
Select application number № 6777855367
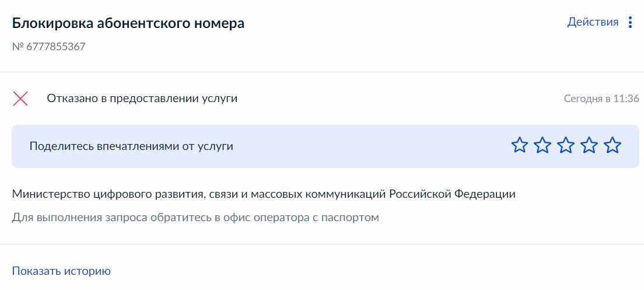[x=48, y=47]
